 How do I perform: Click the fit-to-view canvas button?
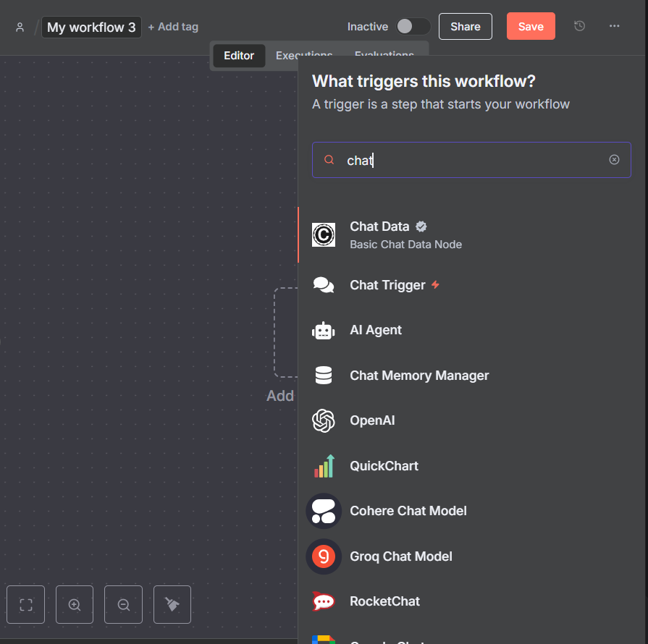coord(25,604)
